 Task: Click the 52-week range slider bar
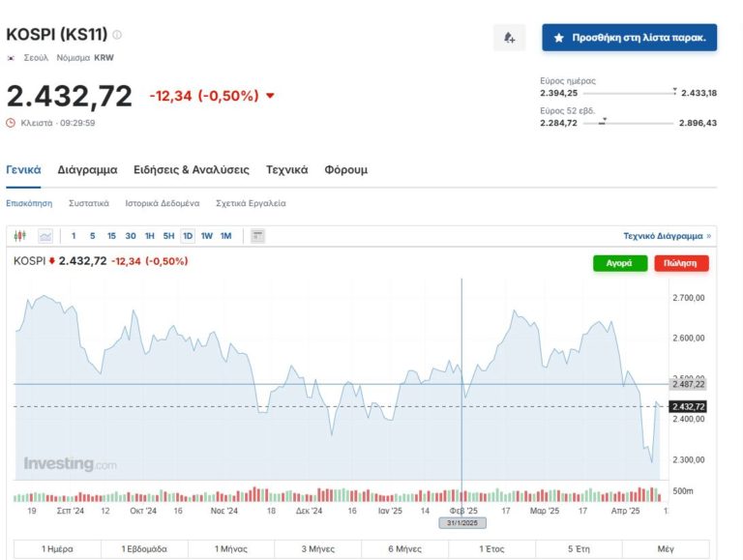(629, 123)
